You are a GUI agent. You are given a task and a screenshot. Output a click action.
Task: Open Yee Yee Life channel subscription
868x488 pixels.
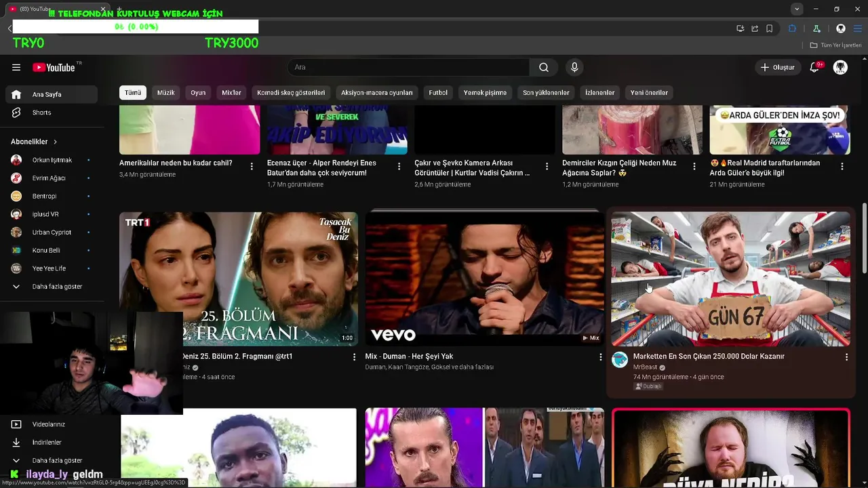pyautogui.click(x=52, y=268)
